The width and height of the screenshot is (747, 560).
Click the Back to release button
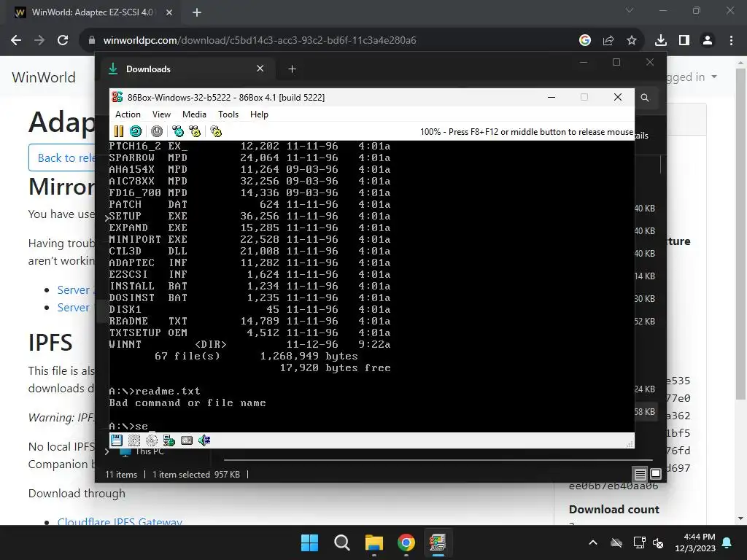62,157
